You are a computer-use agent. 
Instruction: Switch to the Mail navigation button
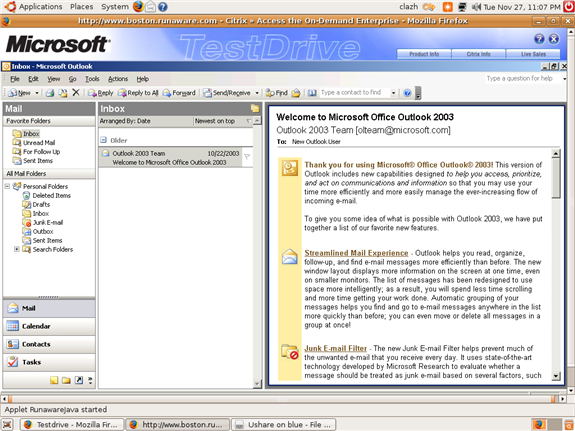pyautogui.click(x=49, y=308)
